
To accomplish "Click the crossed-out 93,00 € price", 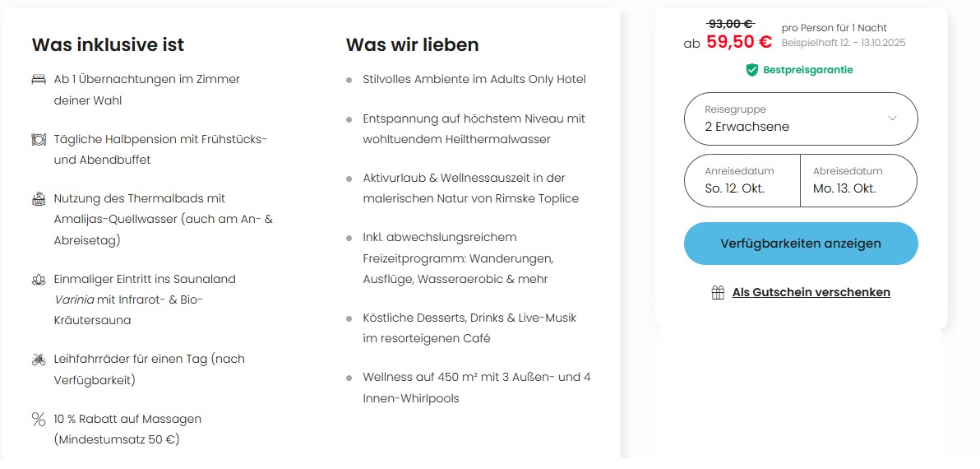I will tap(731, 25).
